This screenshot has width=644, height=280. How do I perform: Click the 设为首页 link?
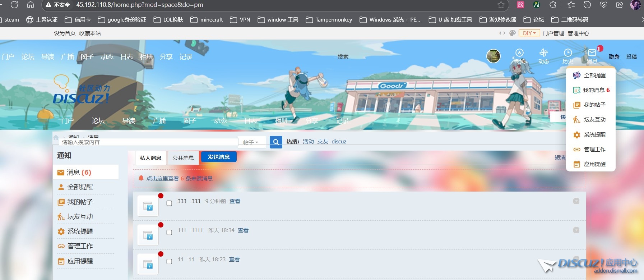(65, 33)
